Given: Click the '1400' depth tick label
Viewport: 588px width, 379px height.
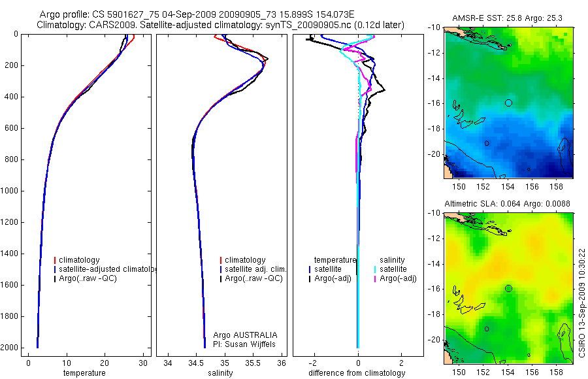Looking at the screenshot, I should tap(10, 254).
